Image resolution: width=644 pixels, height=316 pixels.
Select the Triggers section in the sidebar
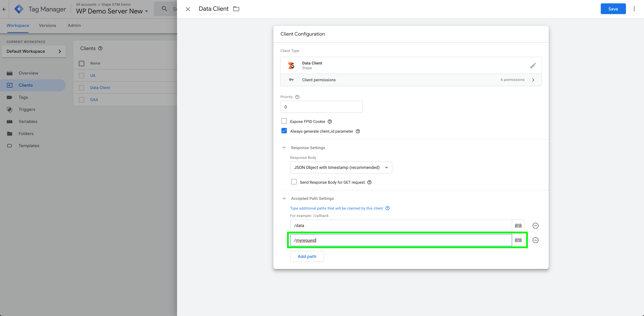click(27, 109)
